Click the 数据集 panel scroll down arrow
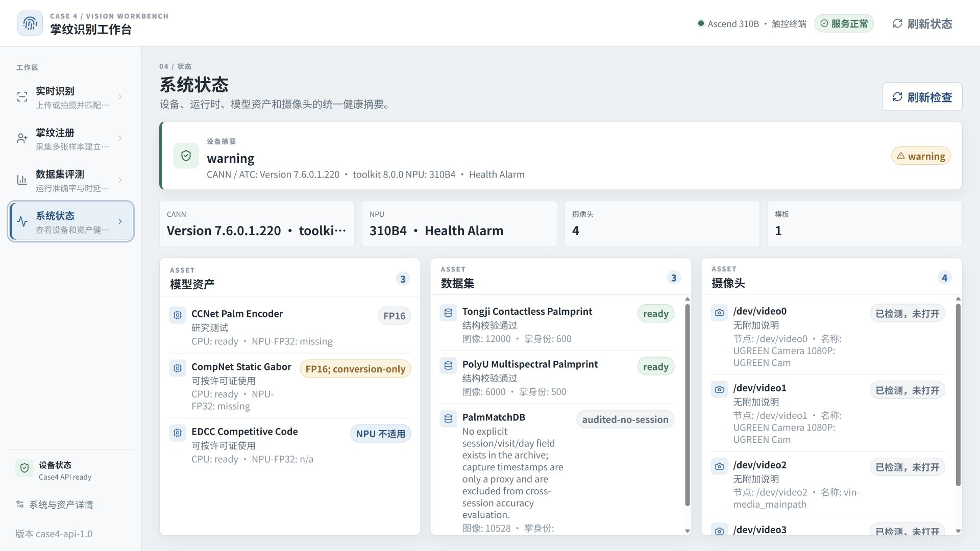Image resolution: width=980 pixels, height=551 pixels. [x=688, y=531]
